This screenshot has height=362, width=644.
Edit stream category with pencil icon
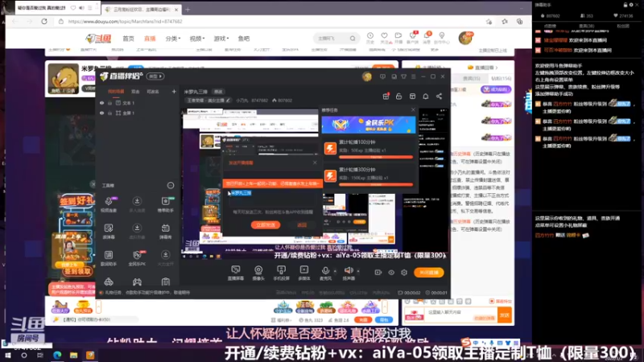[x=229, y=100]
